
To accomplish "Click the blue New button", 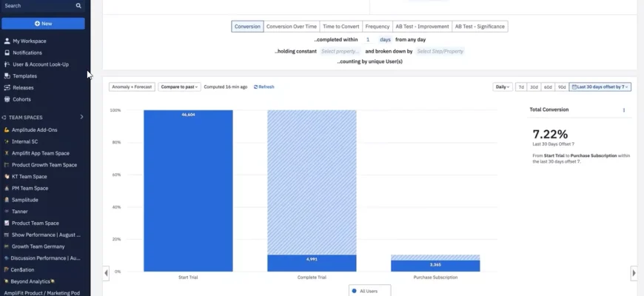I will point(43,24).
